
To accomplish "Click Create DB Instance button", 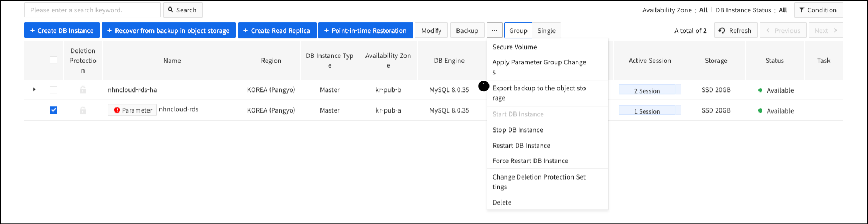I will point(62,30).
